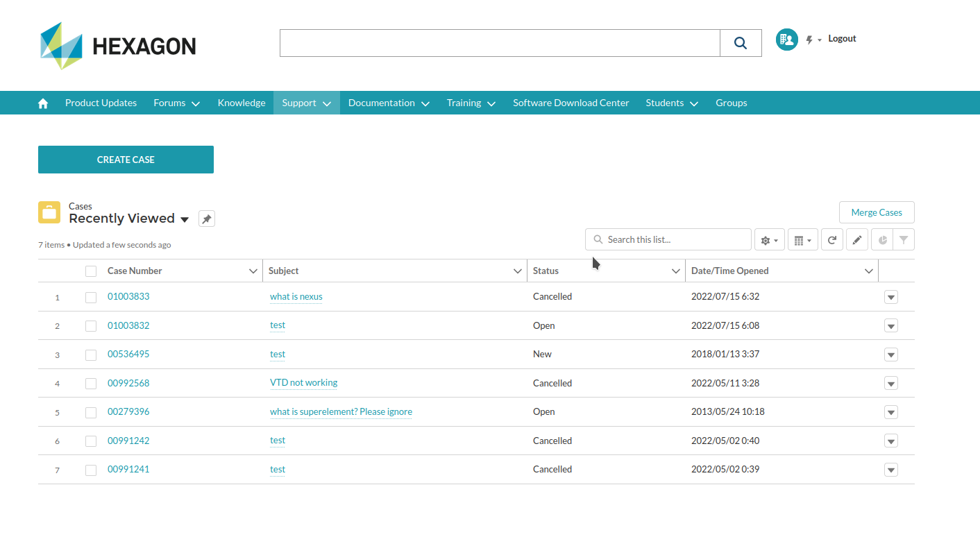
Task: Focus the 'Search this list...' field
Action: point(668,239)
